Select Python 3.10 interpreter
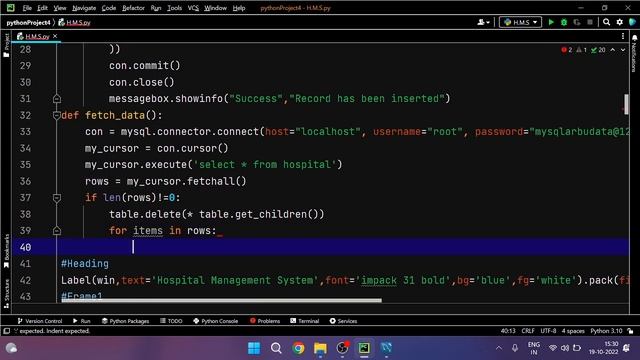 [606, 331]
